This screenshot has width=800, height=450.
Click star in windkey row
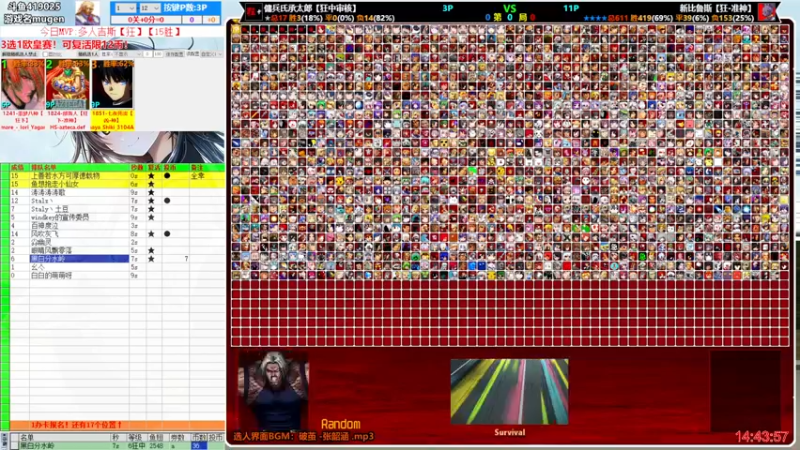(x=151, y=217)
